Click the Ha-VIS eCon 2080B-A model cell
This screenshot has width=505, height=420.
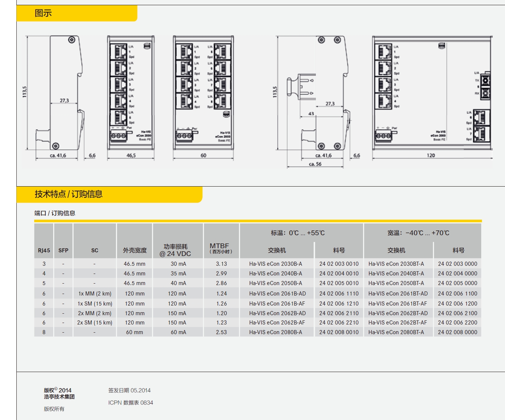pyautogui.click(x=276, y=332)
